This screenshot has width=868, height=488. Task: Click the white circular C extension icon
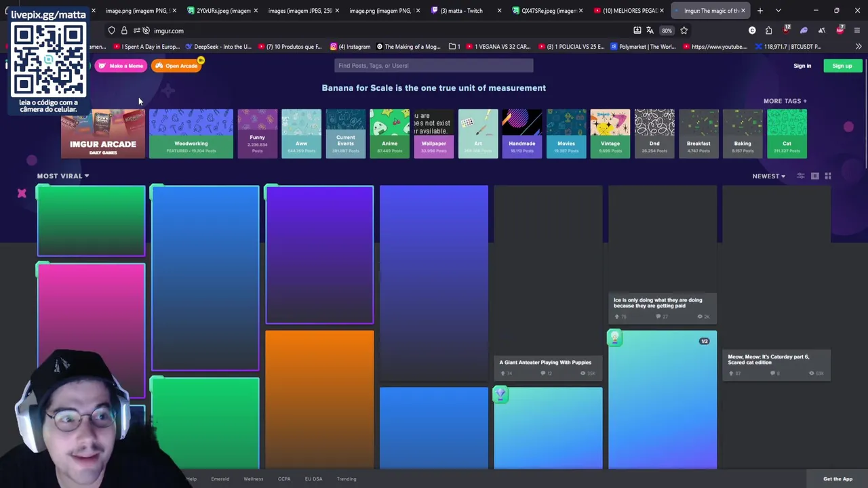tap(752, 30)
